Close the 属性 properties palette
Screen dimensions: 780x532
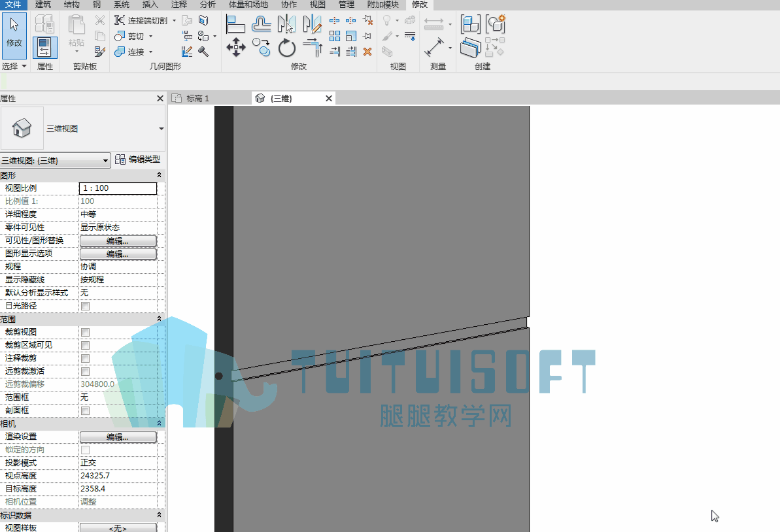pyautogui.click(x=160, y=99)
